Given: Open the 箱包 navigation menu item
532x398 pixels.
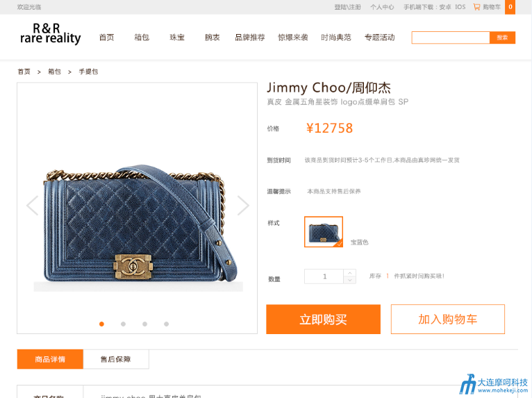Looking at the screenshot, I should click(142, 38).
